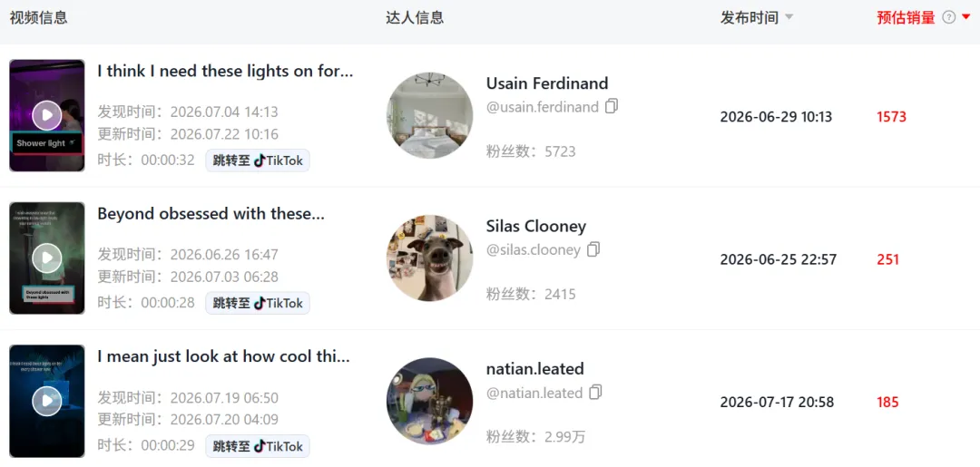This screenshot has width=980, height=467.
Task: Sort by 预估销量 using the red arrow
Action: 966,17
